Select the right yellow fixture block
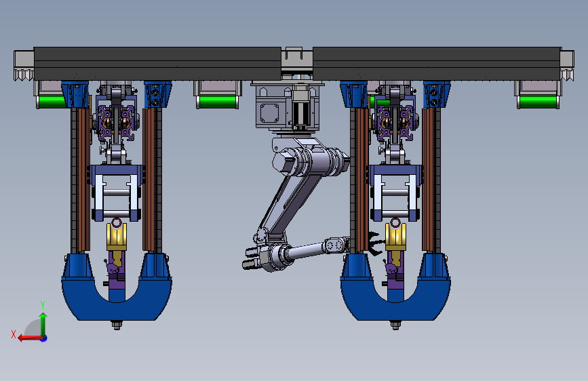 coord(395,237)
